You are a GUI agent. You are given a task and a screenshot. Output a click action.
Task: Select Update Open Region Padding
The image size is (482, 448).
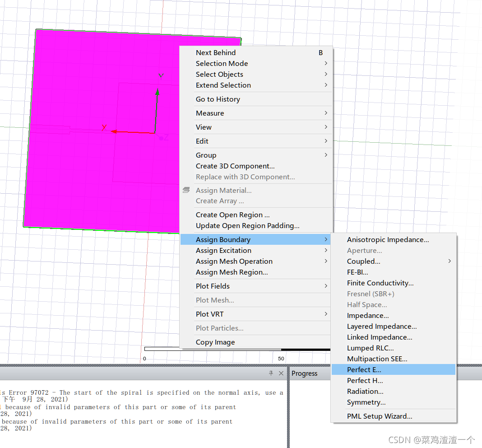click(256, 225)
